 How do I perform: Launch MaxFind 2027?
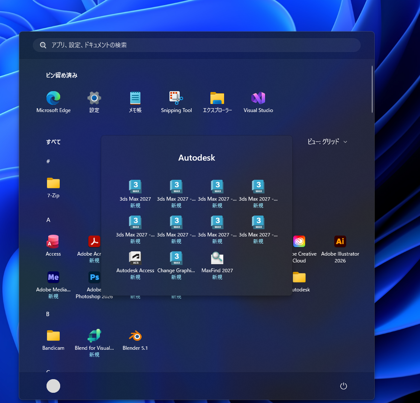(217, 265)
